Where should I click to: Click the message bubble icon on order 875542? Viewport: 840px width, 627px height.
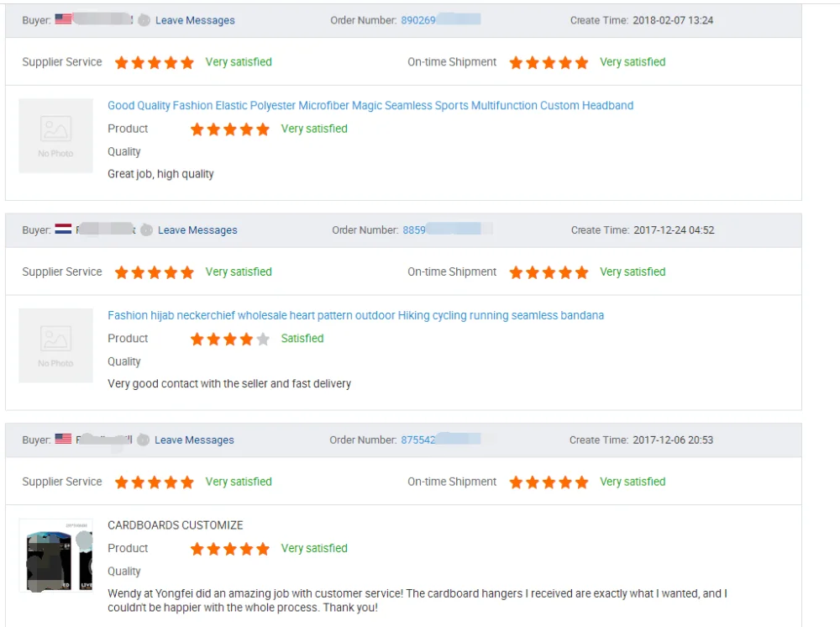click(144, 440)
